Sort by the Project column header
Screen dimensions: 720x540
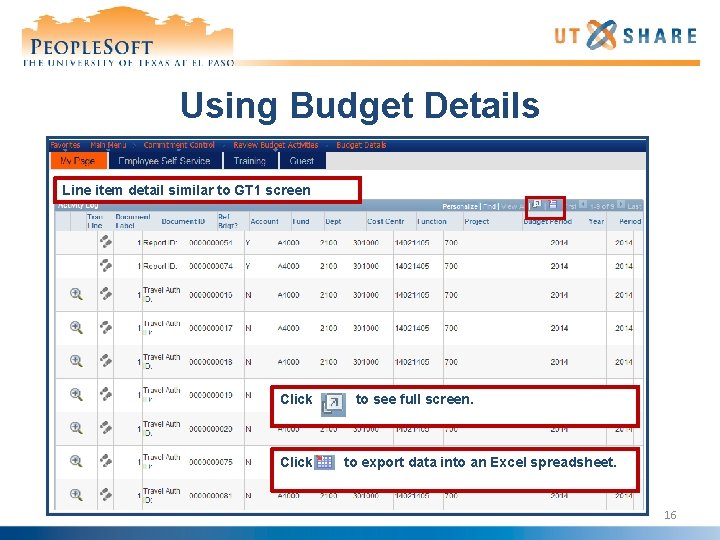[477, 221]
